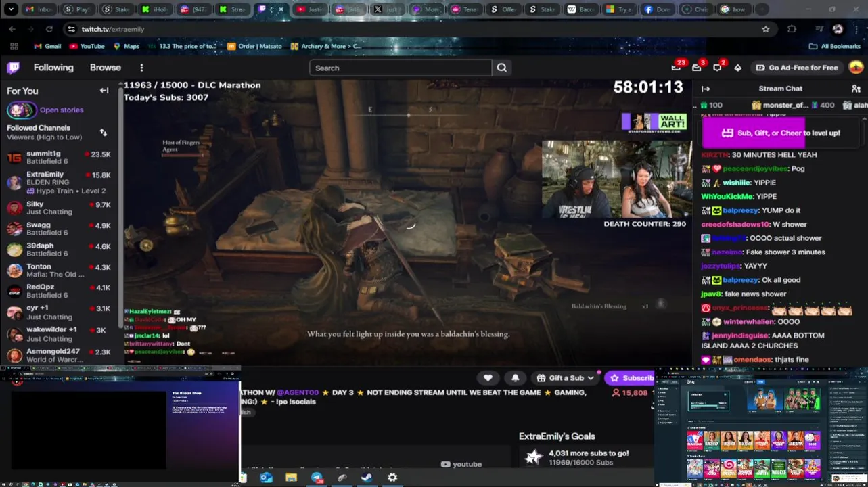Open the YouTube bookmark

pos(86,46)
